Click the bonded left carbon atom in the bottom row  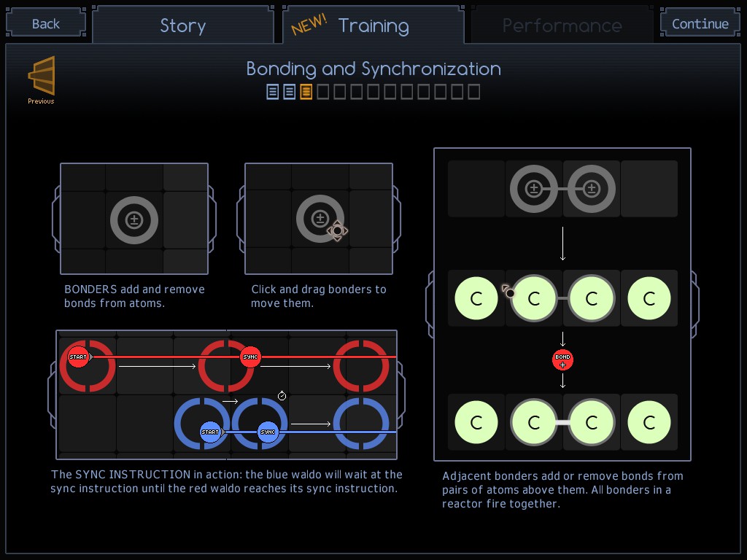tap(534, 422)
